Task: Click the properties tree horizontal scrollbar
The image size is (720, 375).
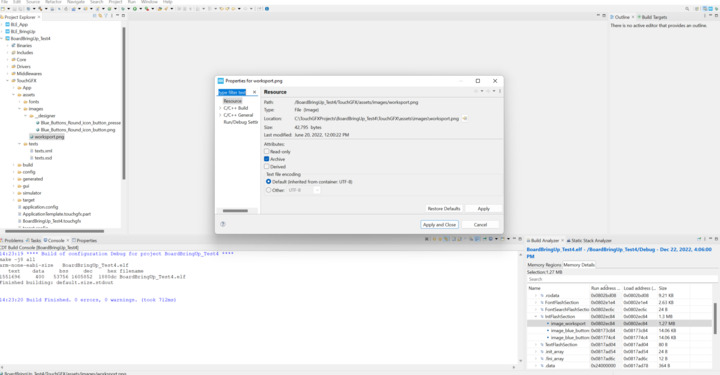Action: [x=235, y=211]
